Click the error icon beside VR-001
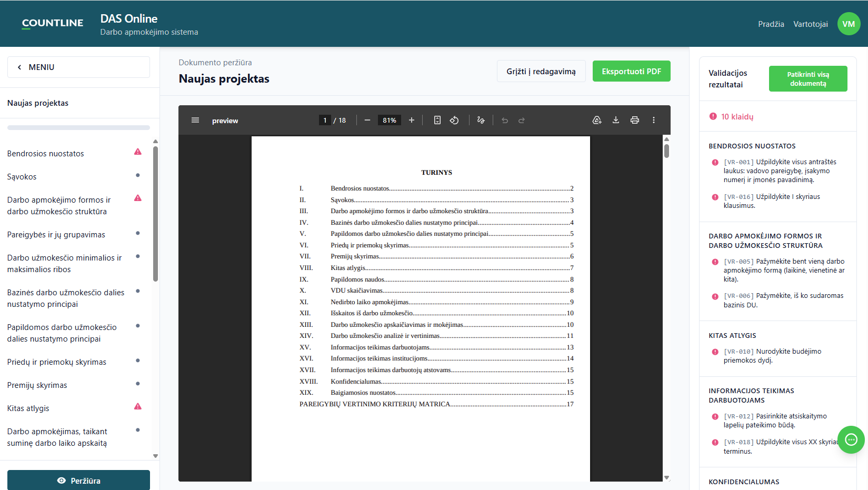Viewport: 868px width, 490px height. 715,163
